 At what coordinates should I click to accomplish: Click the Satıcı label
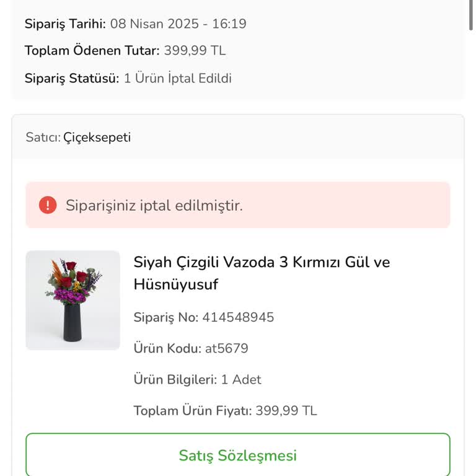tap(43, 138)
